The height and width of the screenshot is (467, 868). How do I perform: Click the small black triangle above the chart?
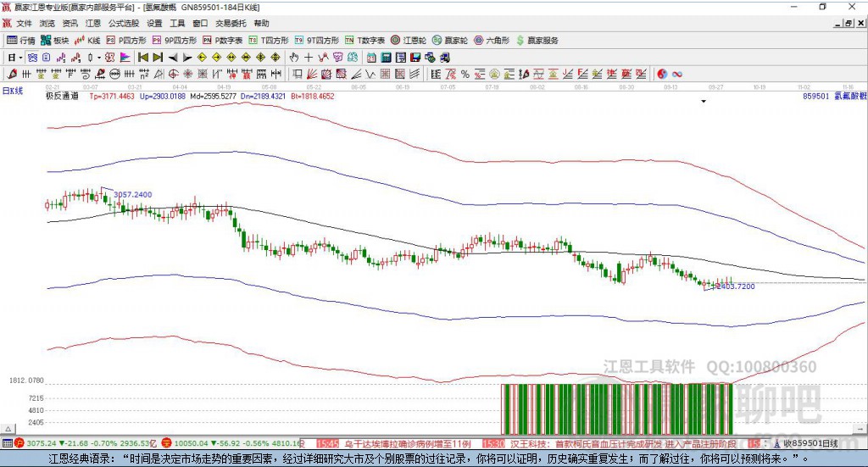coord(704,101)
